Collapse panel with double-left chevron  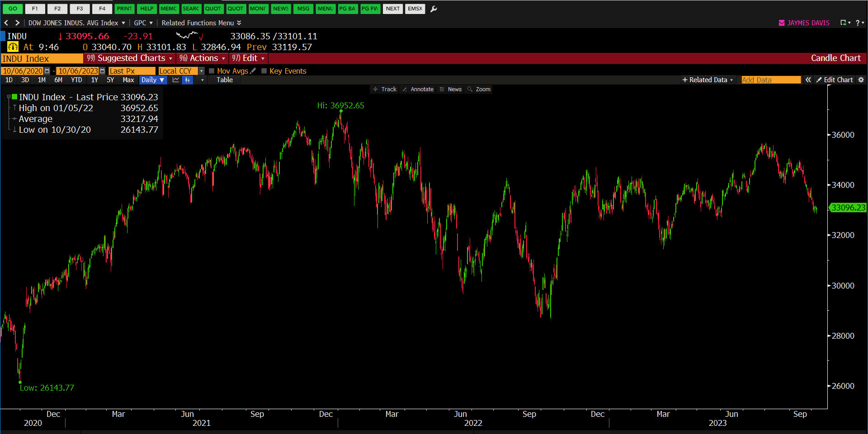(808, 80)
